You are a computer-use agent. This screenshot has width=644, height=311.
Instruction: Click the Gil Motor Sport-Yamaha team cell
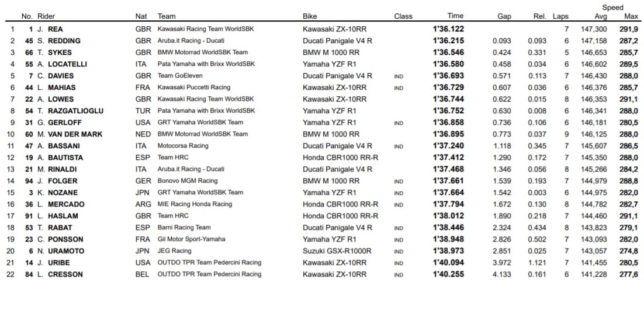point(191,239)
